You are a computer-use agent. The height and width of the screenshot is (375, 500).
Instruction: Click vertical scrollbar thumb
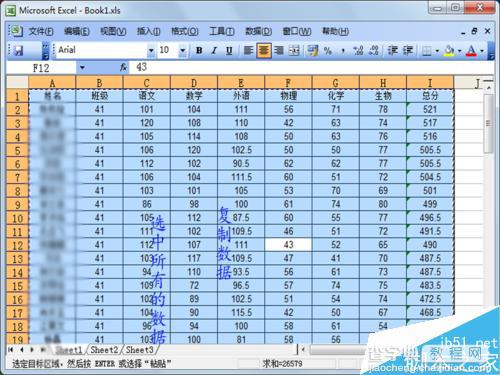pyautogui.click(x=489, y=123)
